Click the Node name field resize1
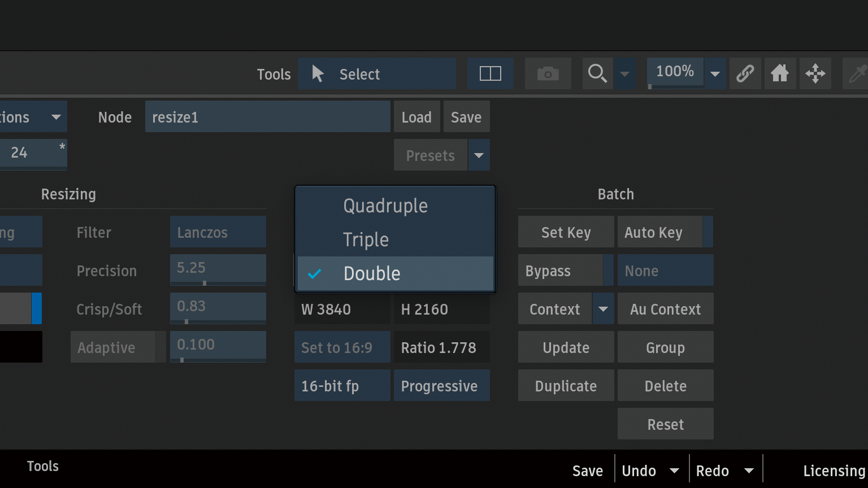 click(x=267, y=117)
